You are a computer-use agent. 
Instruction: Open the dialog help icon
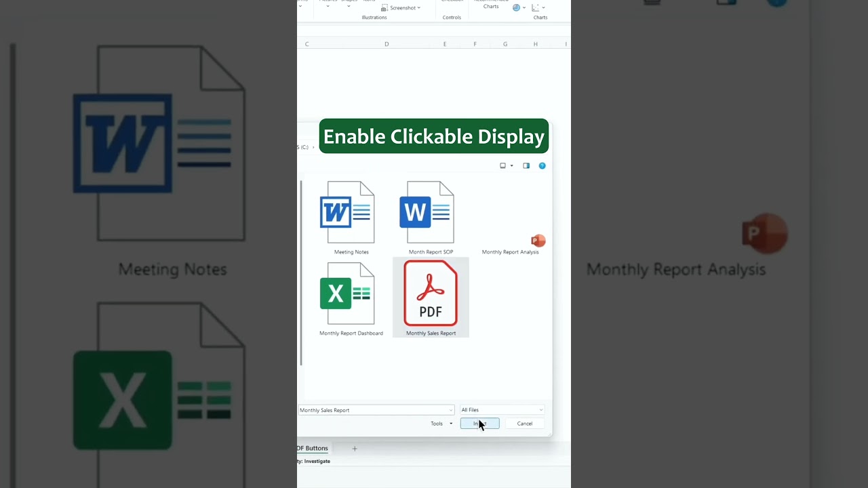point(542,165)
